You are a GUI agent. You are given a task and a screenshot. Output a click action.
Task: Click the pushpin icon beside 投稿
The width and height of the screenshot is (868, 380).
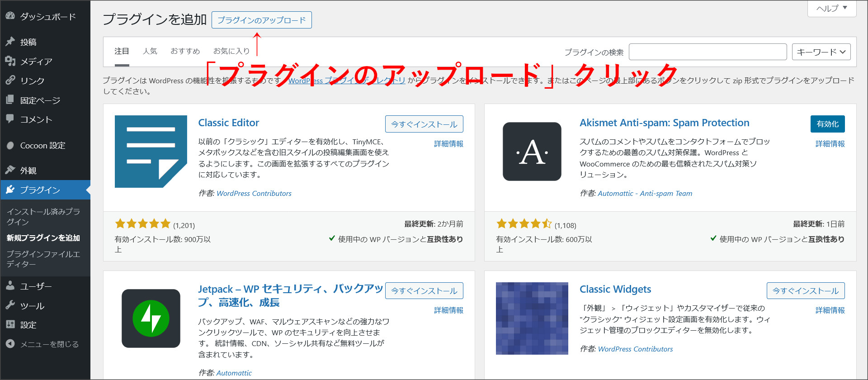pyautogui.click(x=10, y=42)
